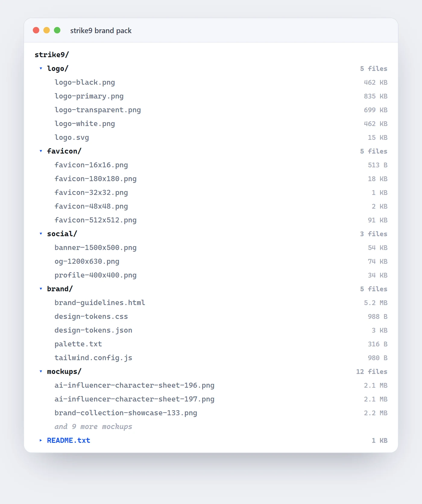Click the red close window dot

pos(36,30)
